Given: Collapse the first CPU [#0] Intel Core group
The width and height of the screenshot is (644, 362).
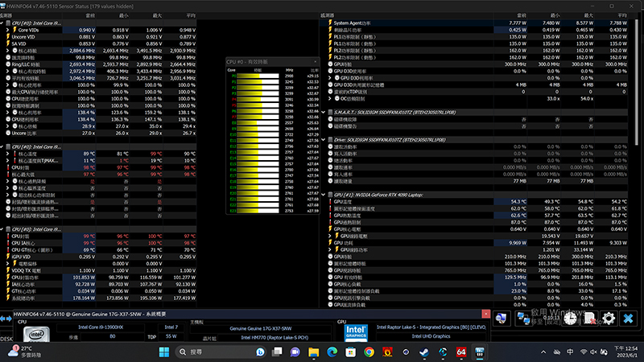Looking at the screenshot, I should point(2,23).
